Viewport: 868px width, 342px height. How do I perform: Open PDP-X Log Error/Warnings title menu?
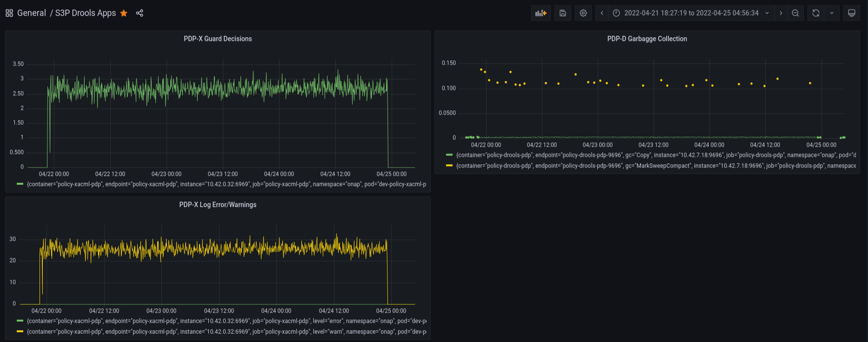(x=218, y=205)
